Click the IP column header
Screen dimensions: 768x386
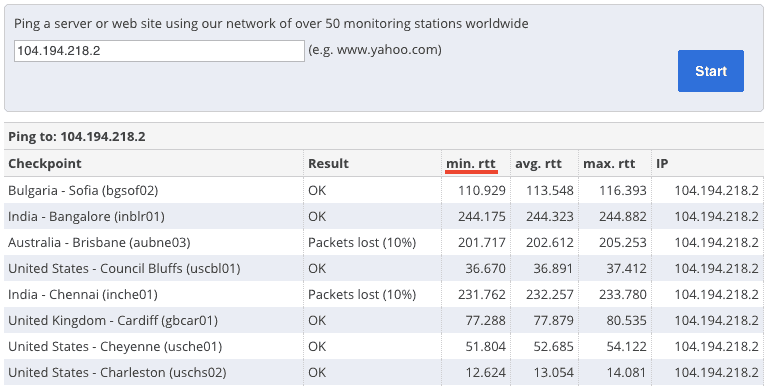pyautogui.click(x=662, y=164)
